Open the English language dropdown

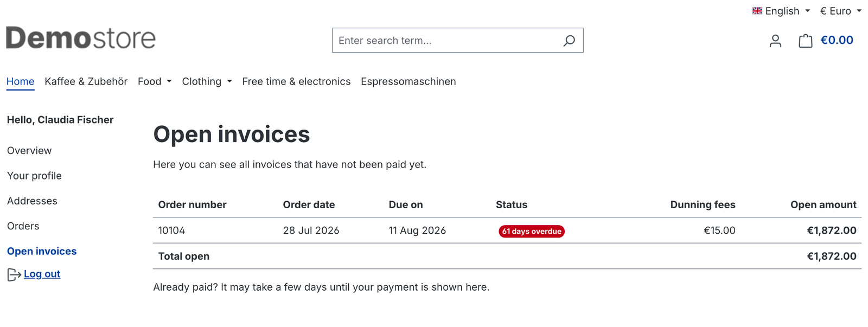pos(781,11)
